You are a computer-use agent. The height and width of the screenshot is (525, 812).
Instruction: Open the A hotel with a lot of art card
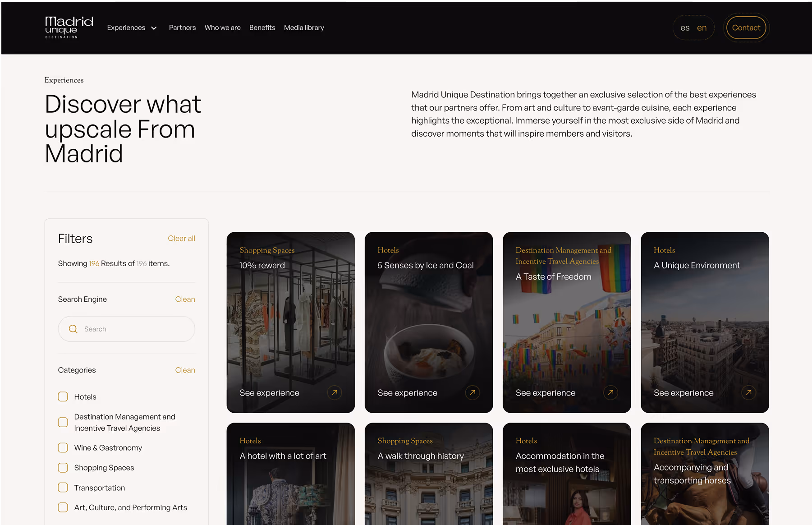(x=290, y=474)
